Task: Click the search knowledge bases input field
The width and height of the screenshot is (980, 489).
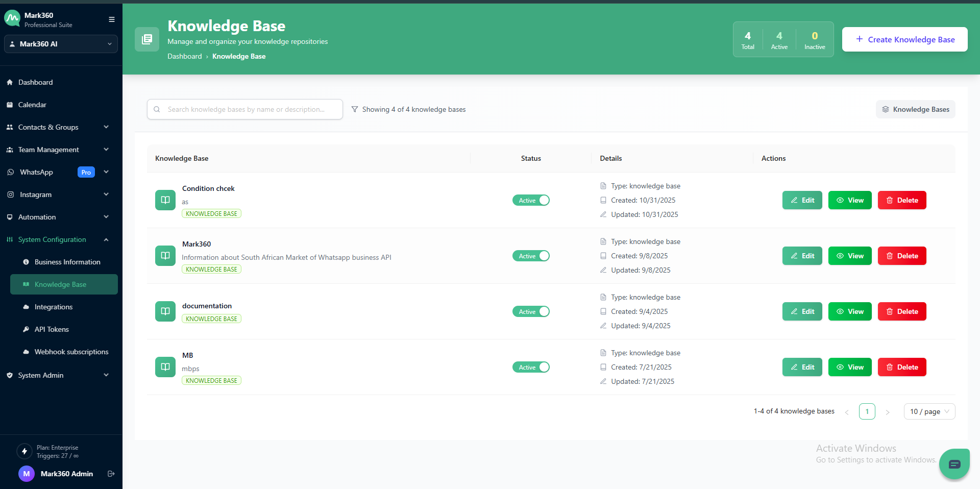Action: tap(245, 109)
